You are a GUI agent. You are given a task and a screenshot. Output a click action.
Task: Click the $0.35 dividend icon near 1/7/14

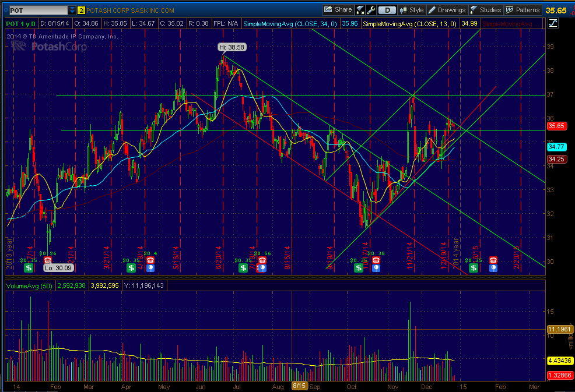pyautogui.click(x=29, y=268)
